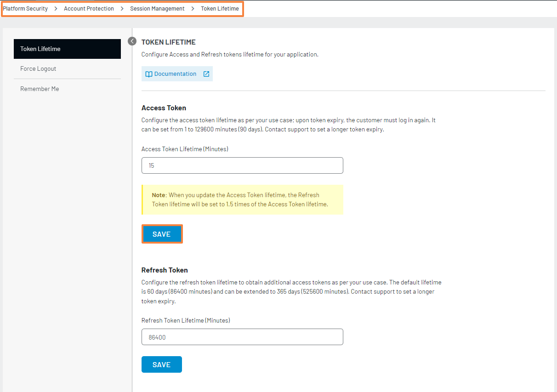Click the chevron after Account Protection breadcrumb
The width and height of the screenshot is (557, 392).
(x=122, y=9)
